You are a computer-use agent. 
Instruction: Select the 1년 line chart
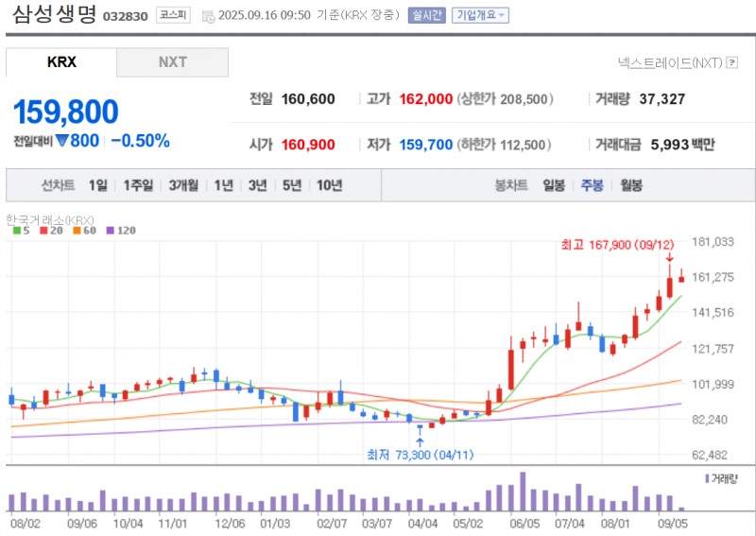click(224, 185)
